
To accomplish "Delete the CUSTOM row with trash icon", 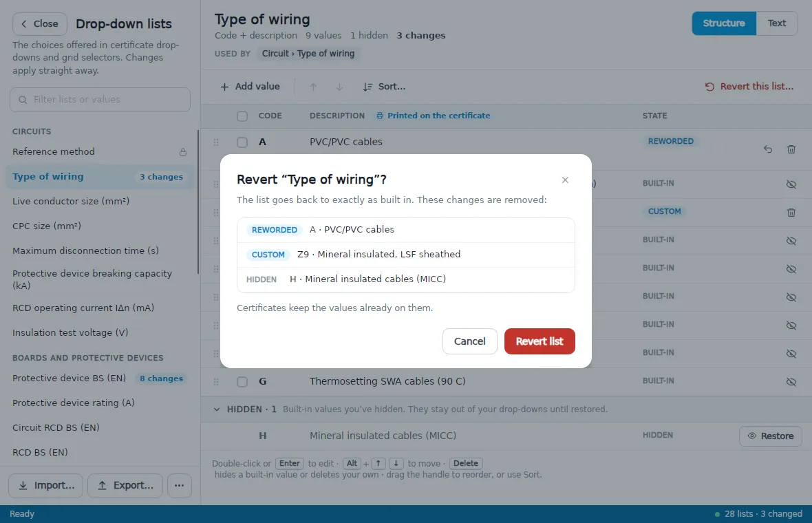I will (x=791, y=213).
